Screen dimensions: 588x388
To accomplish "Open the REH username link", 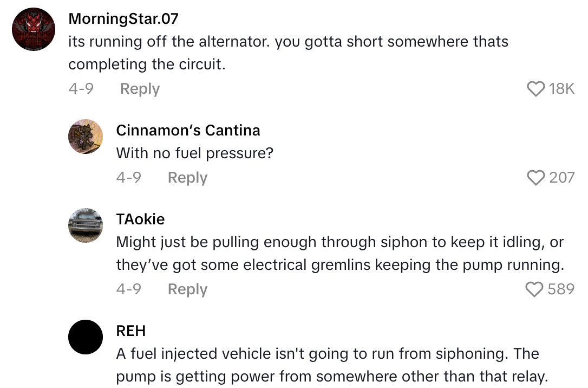I will pyautogui.click(x=130, y=331).
